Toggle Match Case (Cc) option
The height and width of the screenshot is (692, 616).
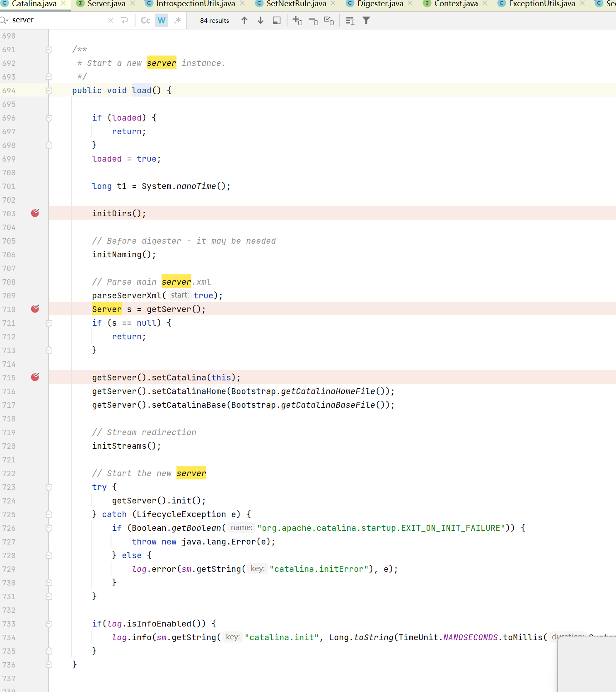pyautogui.click(x=145, y=20)
